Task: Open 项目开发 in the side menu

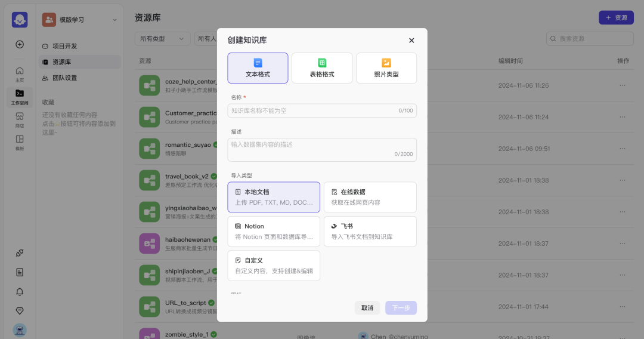Action: pyautogui.click(x=80, y=46)
